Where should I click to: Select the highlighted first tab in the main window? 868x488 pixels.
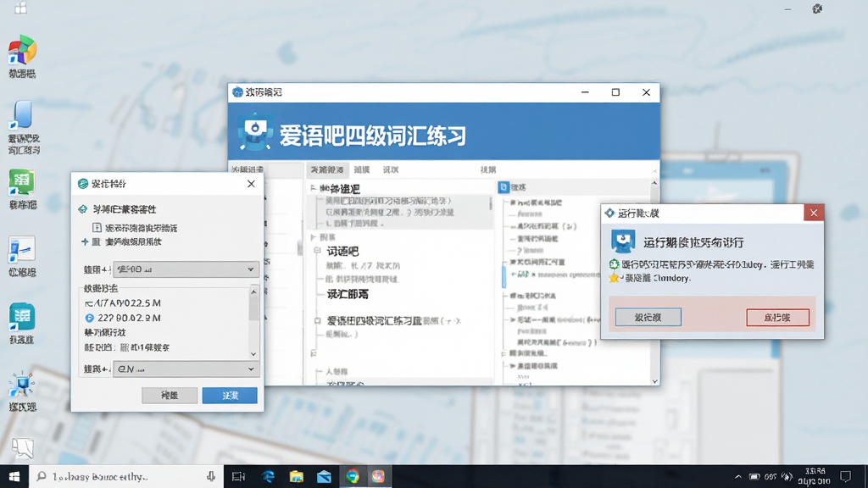(327, 169)
